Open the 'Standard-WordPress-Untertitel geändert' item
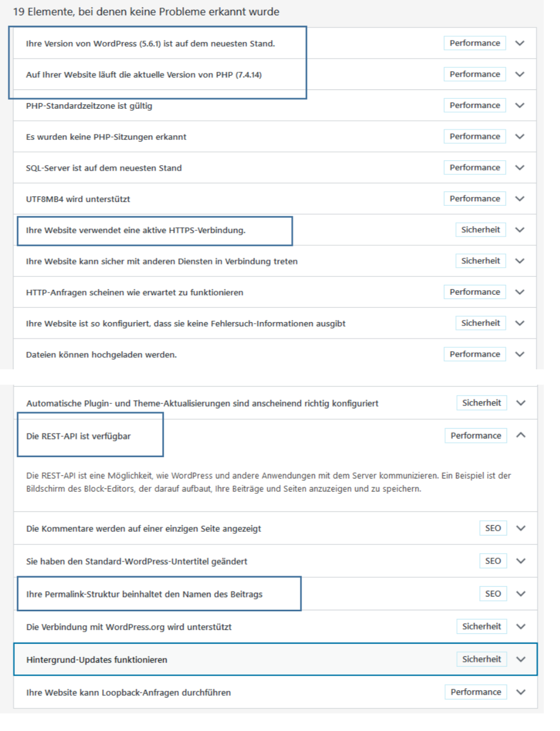 [137, 561]
